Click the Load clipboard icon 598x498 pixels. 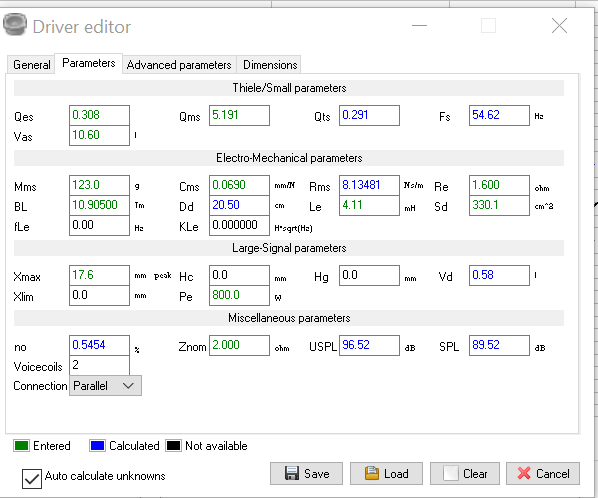372,473
